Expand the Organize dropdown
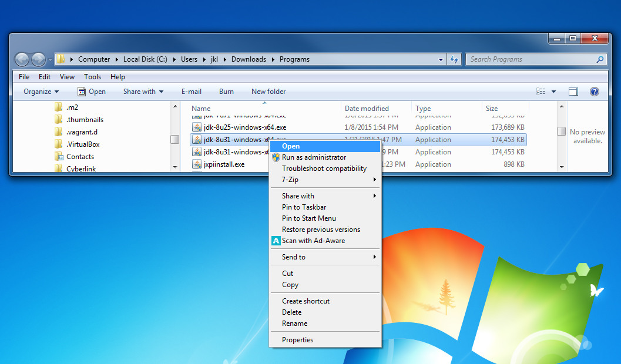 pos(41,92)
